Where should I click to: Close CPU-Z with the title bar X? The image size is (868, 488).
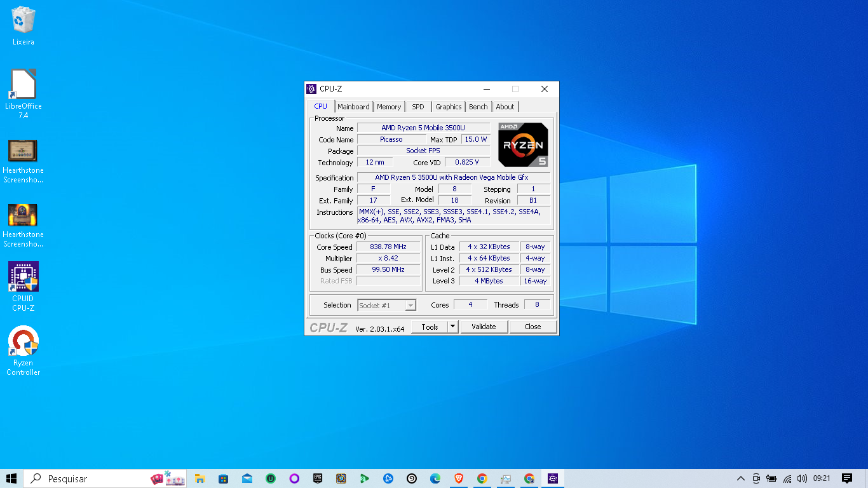(545, 89)
